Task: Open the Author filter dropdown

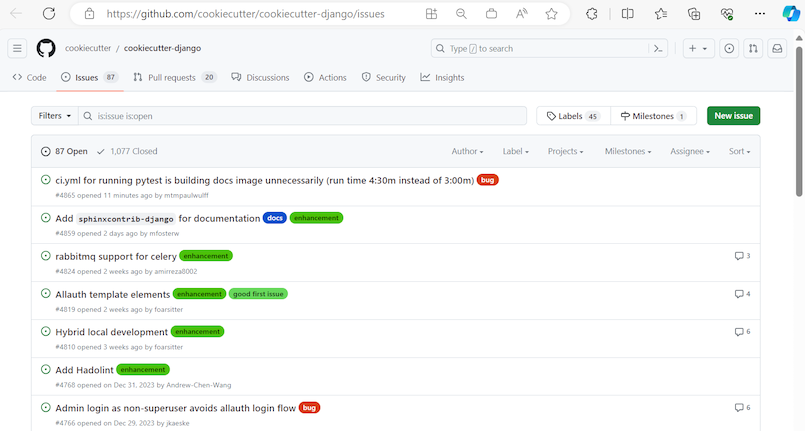Action: tap(467, 151)
